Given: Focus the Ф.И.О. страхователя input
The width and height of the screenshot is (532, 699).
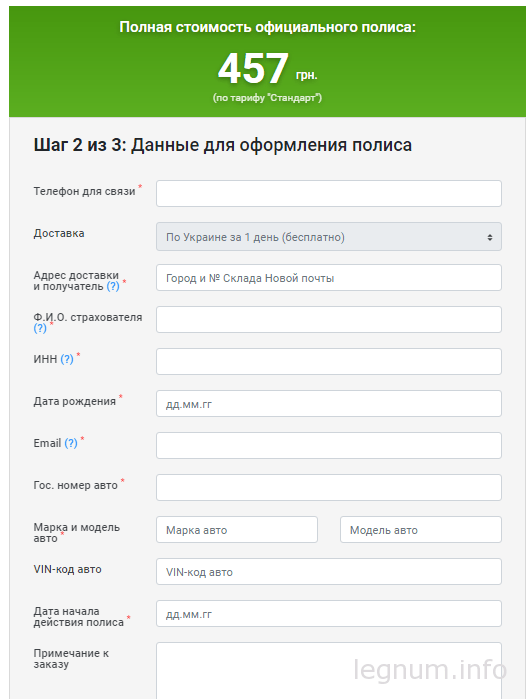Looking at the screenshot, I should [x=329, y=320].
